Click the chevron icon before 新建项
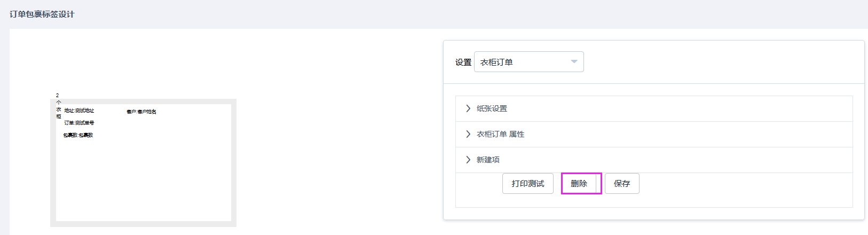This screenshot has width=868, height=235. (468, 160)
